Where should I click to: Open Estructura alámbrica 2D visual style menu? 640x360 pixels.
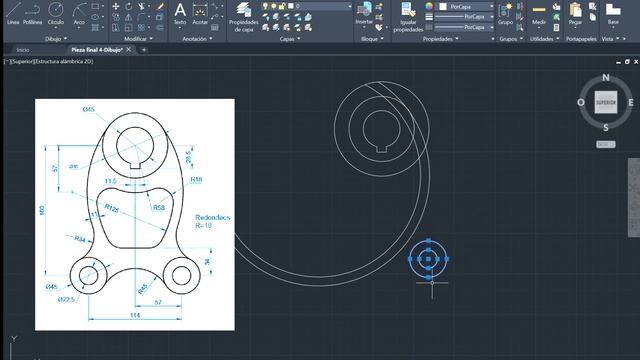pyautogui.click(x=63, y=61)
